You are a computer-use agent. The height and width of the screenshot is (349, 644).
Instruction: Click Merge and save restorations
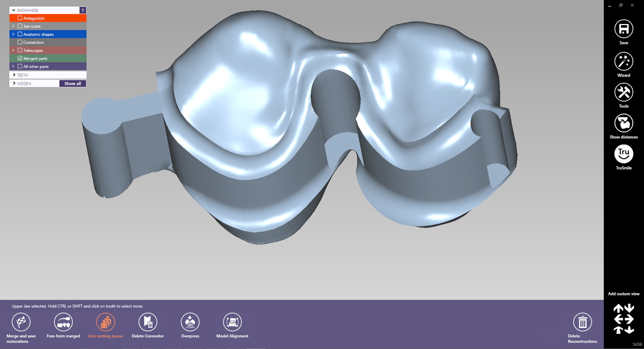point(21,322)
